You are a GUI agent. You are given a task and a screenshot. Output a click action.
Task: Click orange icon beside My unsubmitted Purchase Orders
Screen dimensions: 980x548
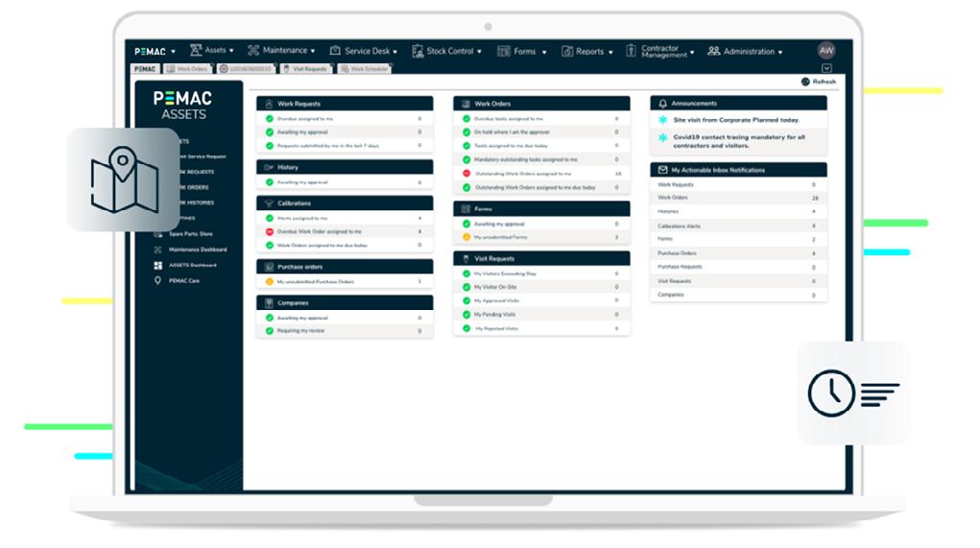pyautogui.click(x=270, y=282)
